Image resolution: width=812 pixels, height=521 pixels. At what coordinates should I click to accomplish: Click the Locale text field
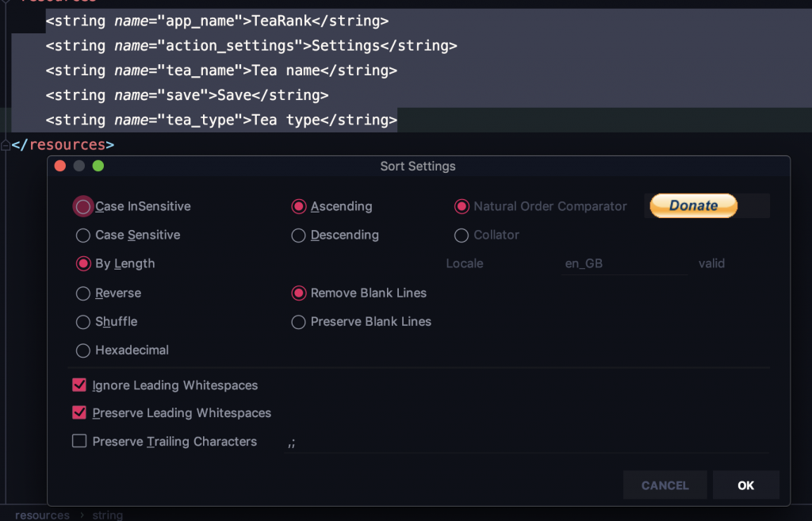click(624, 264)
